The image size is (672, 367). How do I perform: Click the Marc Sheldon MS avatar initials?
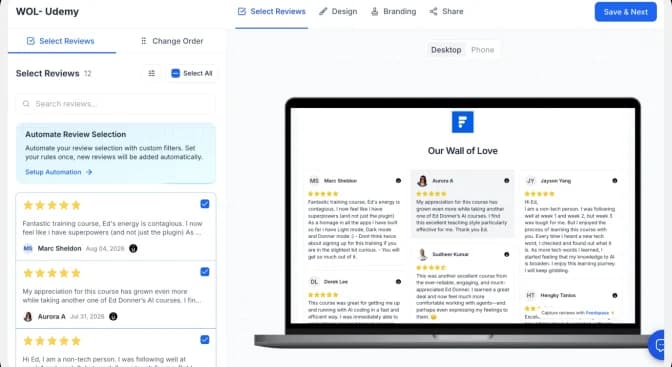pyautogui.click(x=28, y=248)
